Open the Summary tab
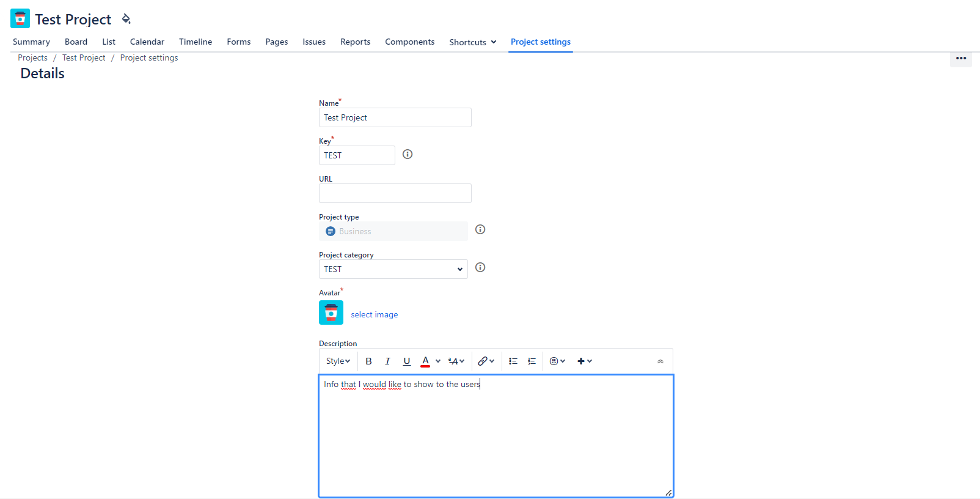This screenshot has width=980, height=499. click(x=31, y=42)
